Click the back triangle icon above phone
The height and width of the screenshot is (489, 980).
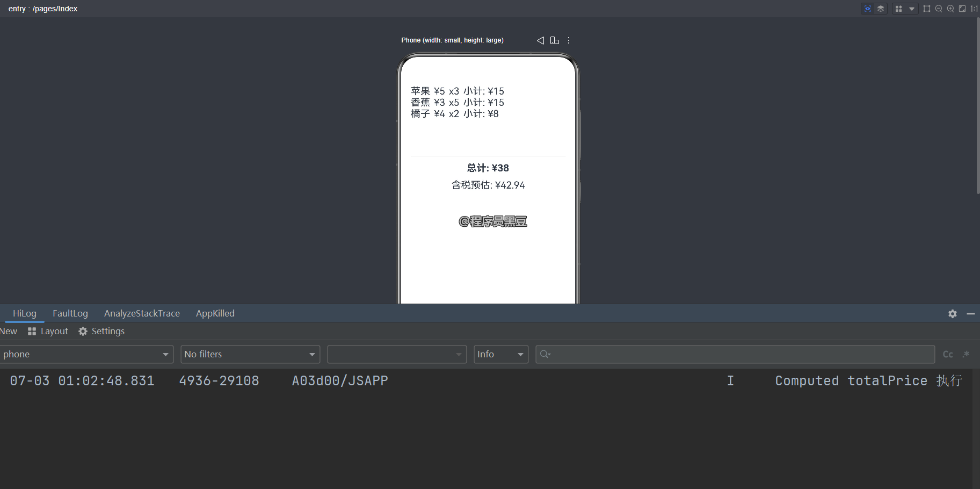pyautogui.click(x=540, y=40)
